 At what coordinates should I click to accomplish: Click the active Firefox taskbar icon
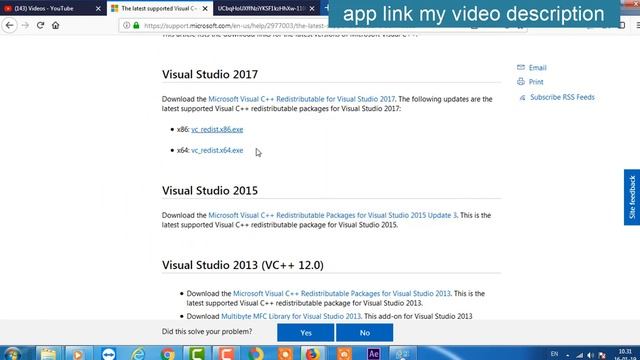312,353
